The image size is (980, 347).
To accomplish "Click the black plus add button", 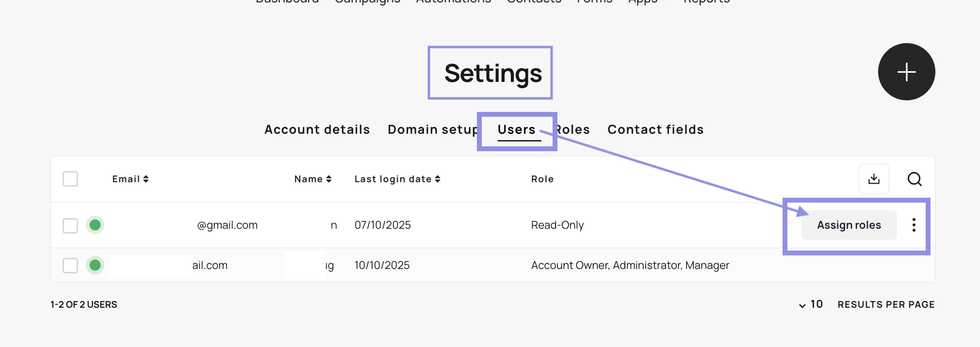I will 906,72.
